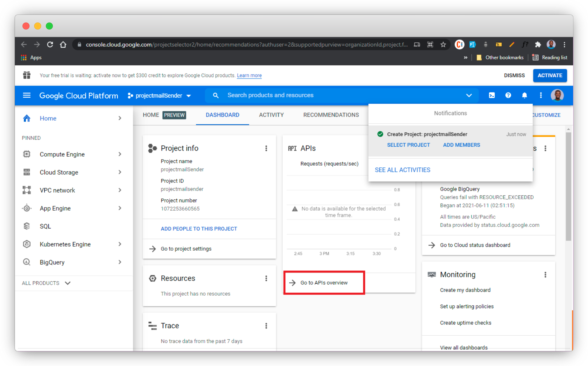The image size is (588, 366).
Task: Open Resources card options menu
Action: pyautogui.click(x=266, y=278)
